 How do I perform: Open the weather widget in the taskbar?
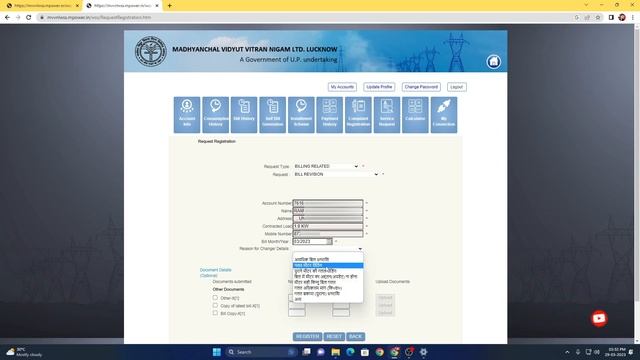point(24,352)
